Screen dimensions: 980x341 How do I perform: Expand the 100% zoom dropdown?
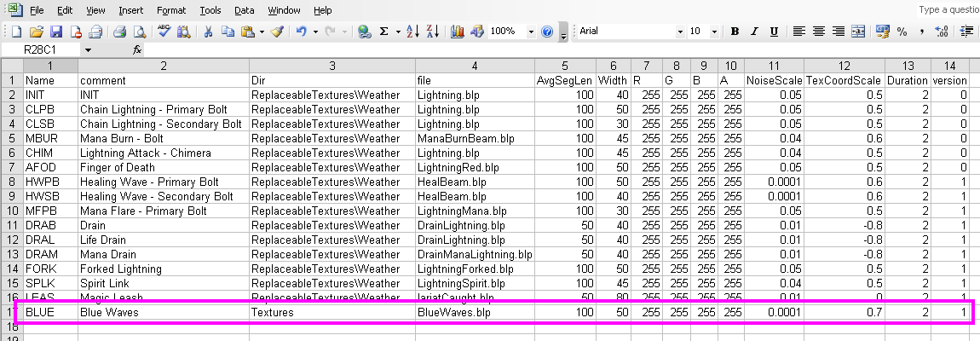pos(531,32)
